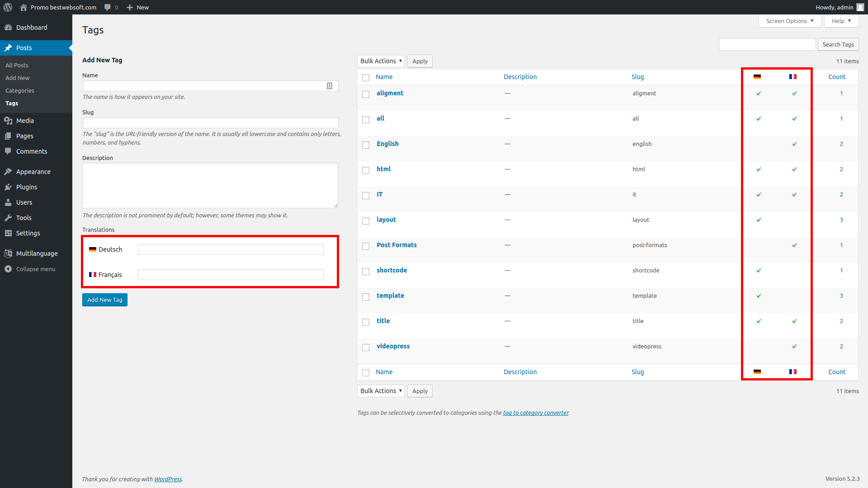Open the top Bulk Actions dropdown

(x=381, y=61)
